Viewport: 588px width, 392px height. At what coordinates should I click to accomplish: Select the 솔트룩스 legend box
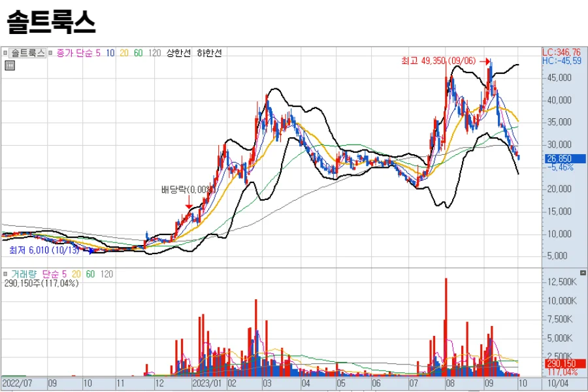(27, 53)
